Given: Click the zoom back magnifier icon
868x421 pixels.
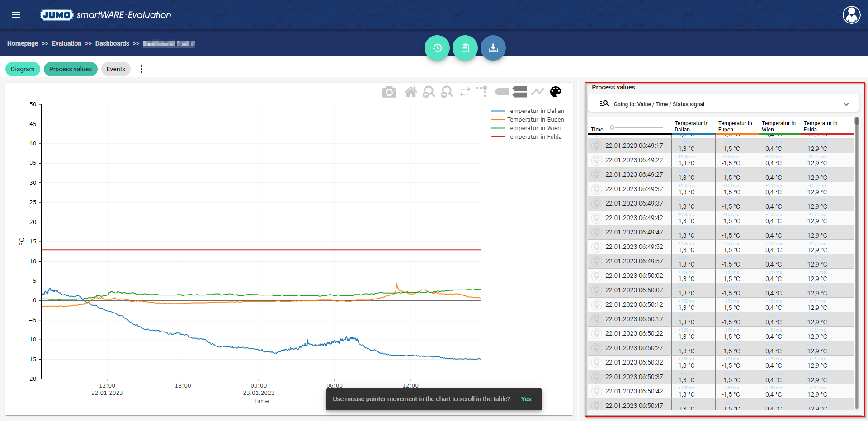Looking at the screenshot, I should 429,92.
